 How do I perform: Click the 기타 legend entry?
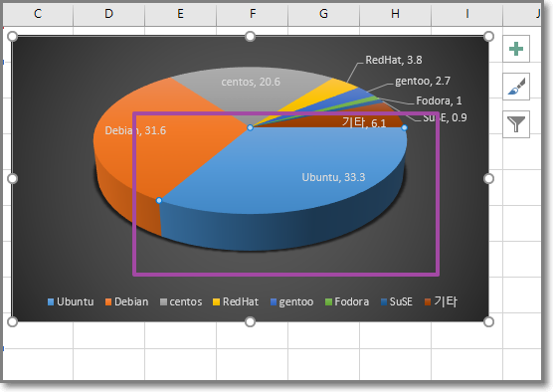pyautogui.click(x=441, y=302)
